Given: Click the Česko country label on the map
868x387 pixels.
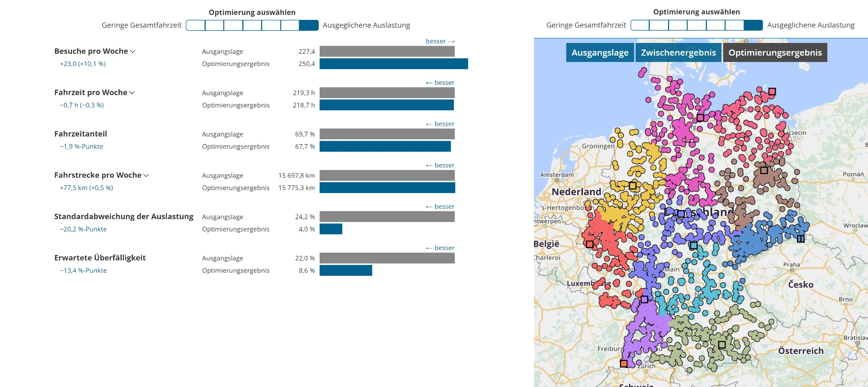Looking at the screenshot, I should point(801,284).
